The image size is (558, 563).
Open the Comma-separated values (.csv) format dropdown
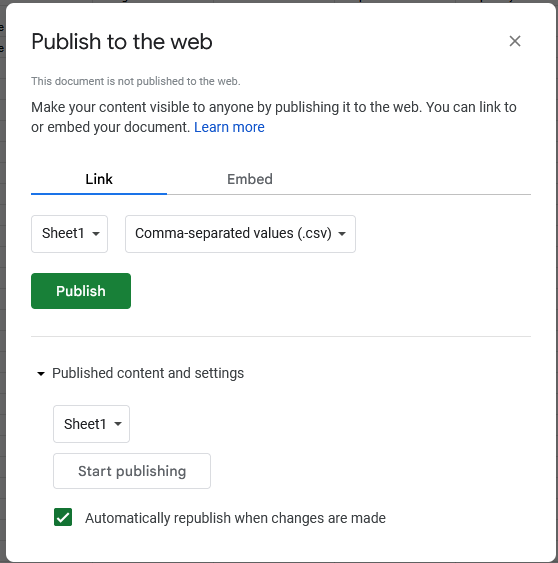[240, 234]
